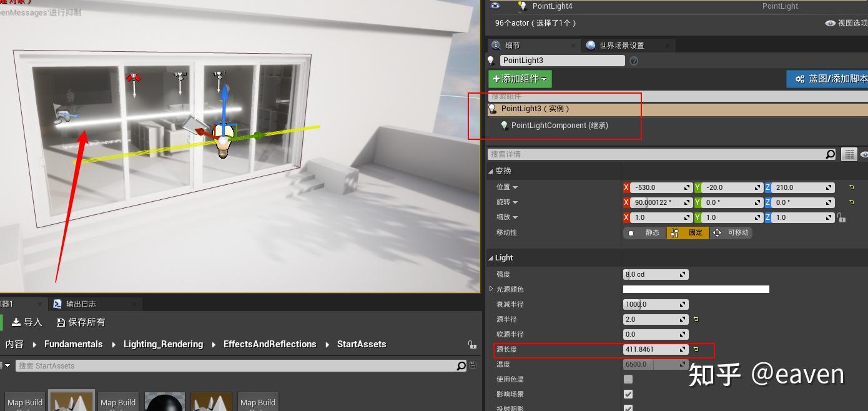Focus the 搜索组件 component search box
This screenshot has height=411, width=868.
click(678, 97)
